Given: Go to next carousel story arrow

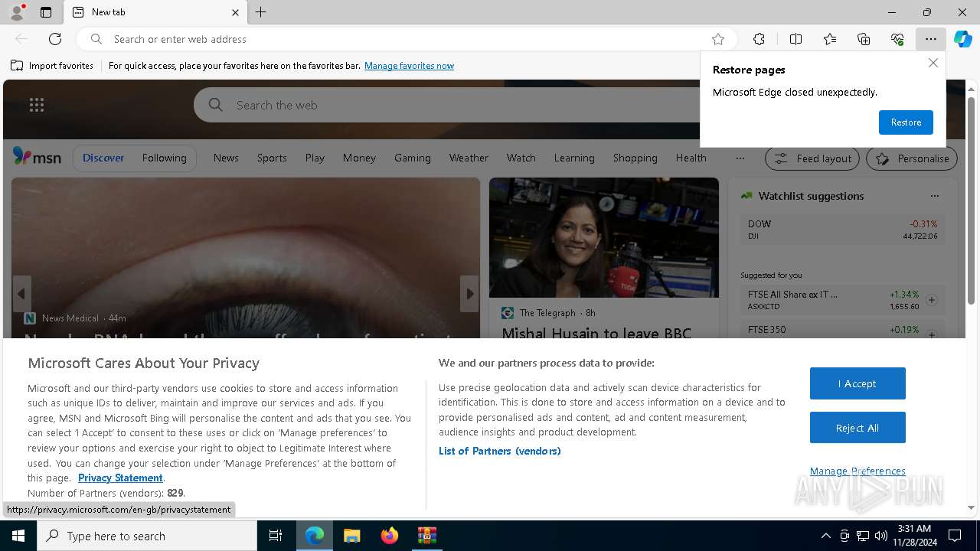Looking at the screenshot, I should click(x=469, y=294).
